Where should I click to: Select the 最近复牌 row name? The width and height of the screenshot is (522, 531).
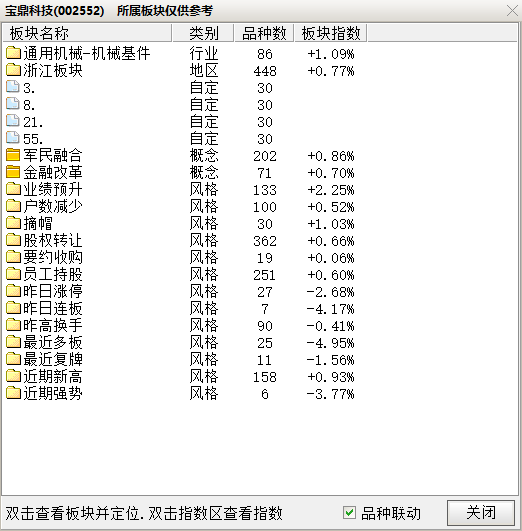pyautogui.click(x=53, y=359)
